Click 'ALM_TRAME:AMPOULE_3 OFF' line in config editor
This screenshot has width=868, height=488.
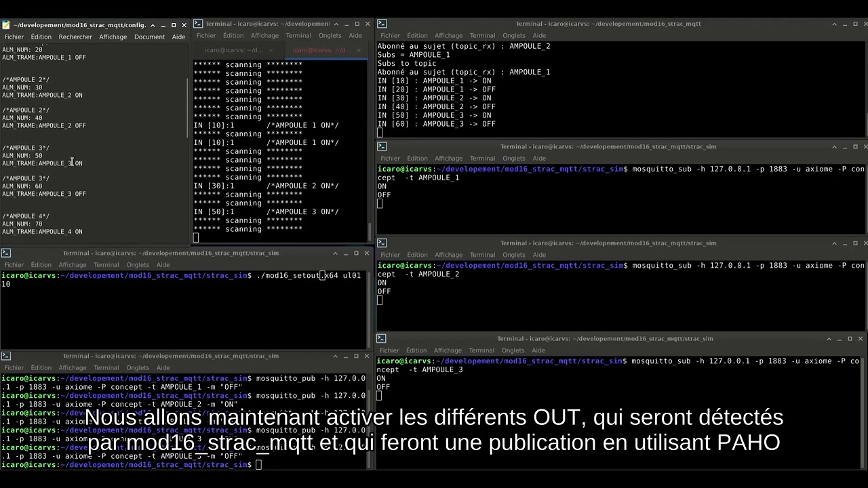44,194
